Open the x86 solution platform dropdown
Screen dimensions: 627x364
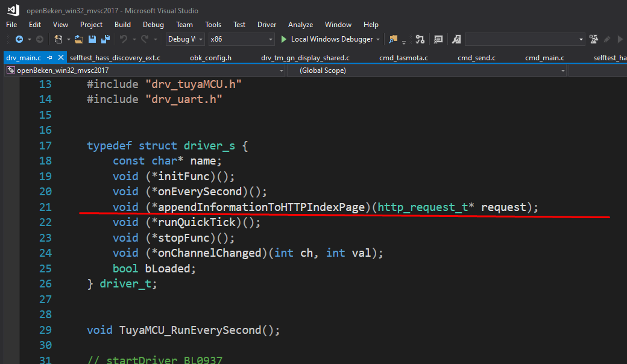click(x=241, y=39)
